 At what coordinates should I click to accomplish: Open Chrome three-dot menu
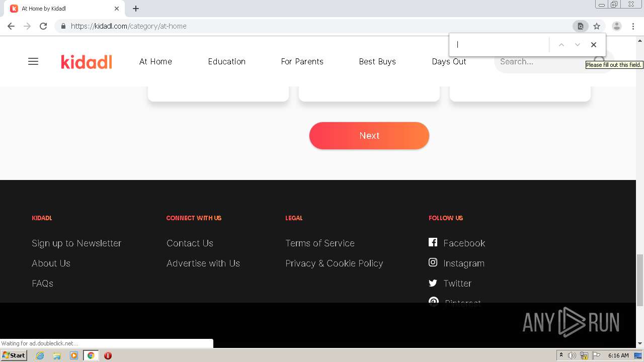pos(633,26)
